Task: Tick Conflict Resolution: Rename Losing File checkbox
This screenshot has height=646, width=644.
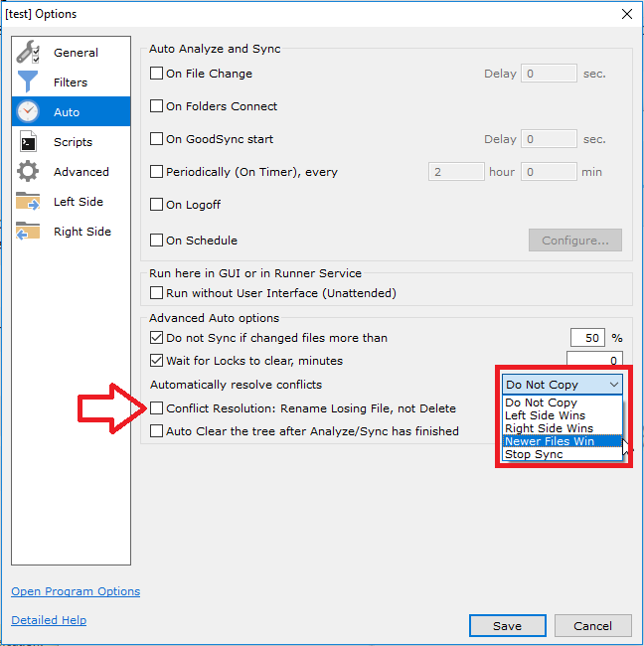Action: click(156, 408)
